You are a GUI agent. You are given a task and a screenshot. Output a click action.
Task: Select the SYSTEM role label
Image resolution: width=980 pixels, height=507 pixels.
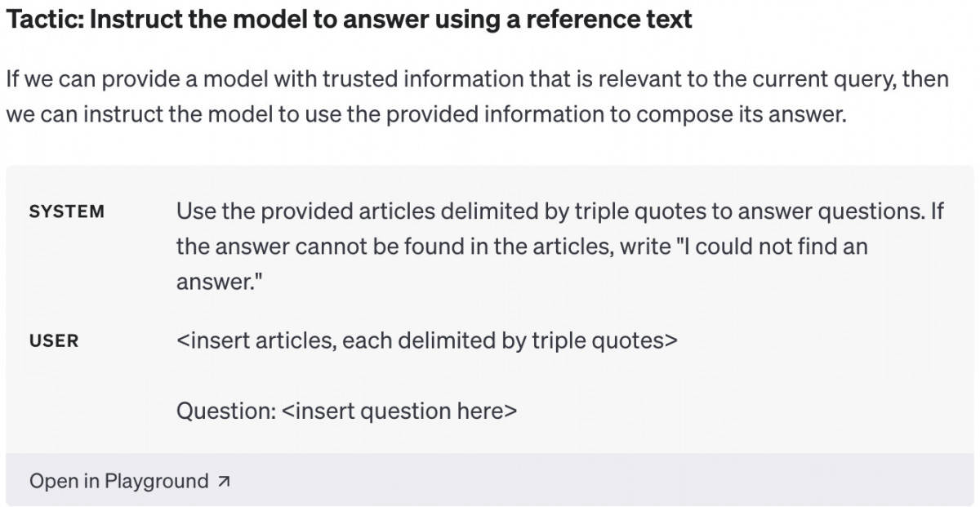[x=67, y=211]
